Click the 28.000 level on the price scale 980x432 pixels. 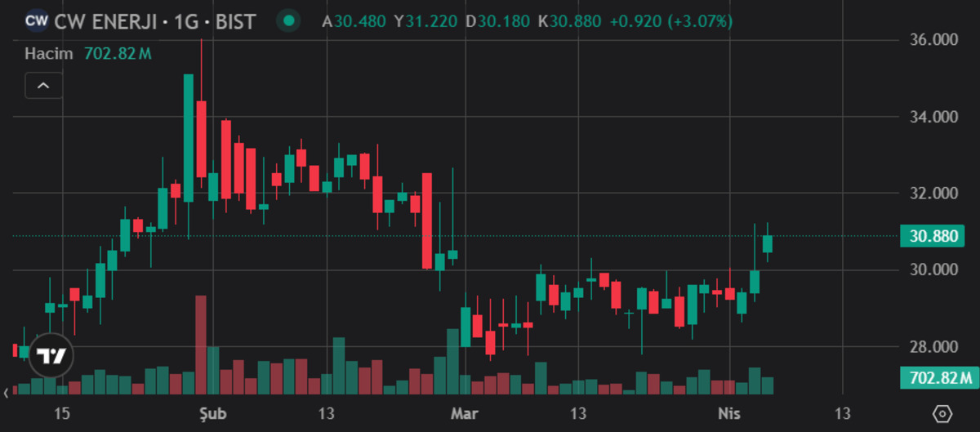(933, 347)
